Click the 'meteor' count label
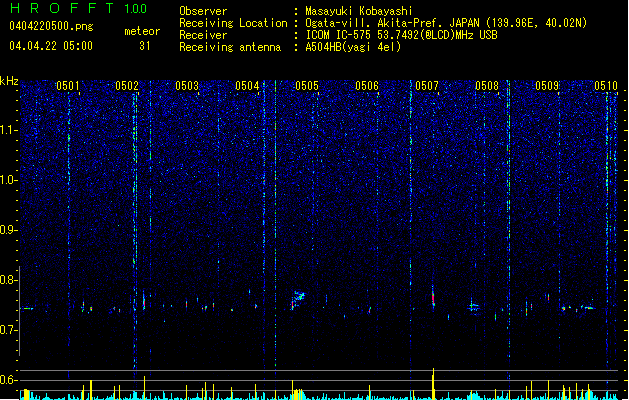 [142, 31]
